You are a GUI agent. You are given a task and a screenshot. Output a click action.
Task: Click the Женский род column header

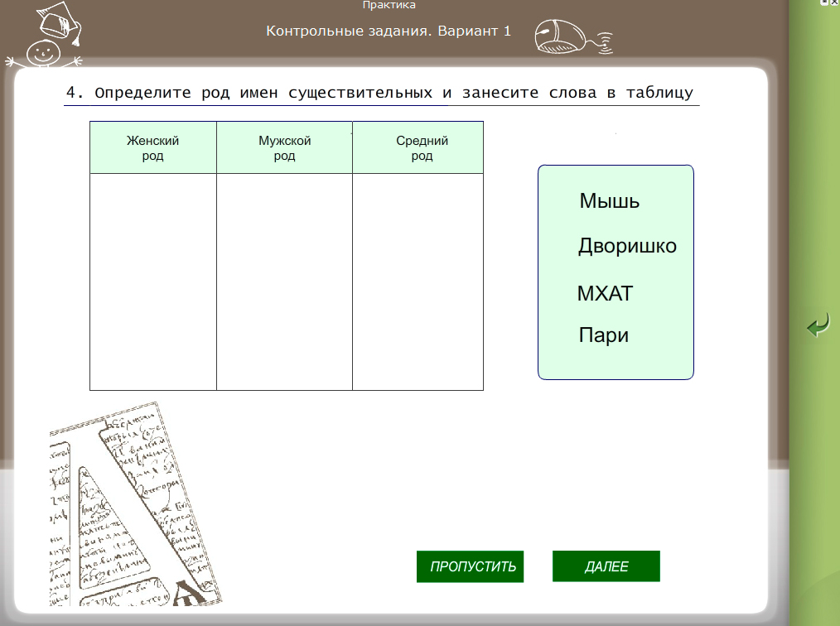coord(153,148)
